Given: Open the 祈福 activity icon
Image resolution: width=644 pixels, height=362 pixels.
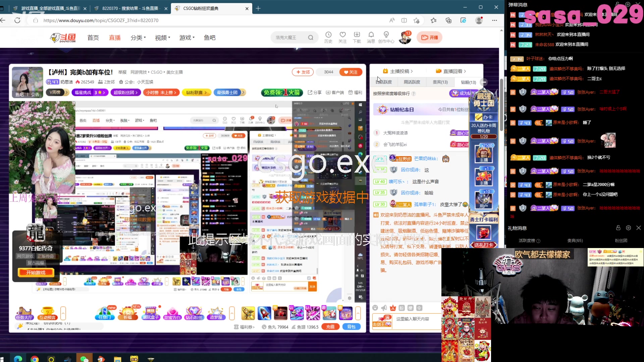Looking at the screenshot, I should (x=128, y=313).
